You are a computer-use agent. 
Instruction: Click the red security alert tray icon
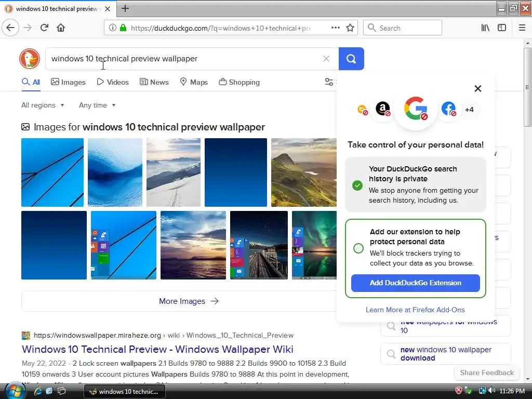(x=459, y=391)
